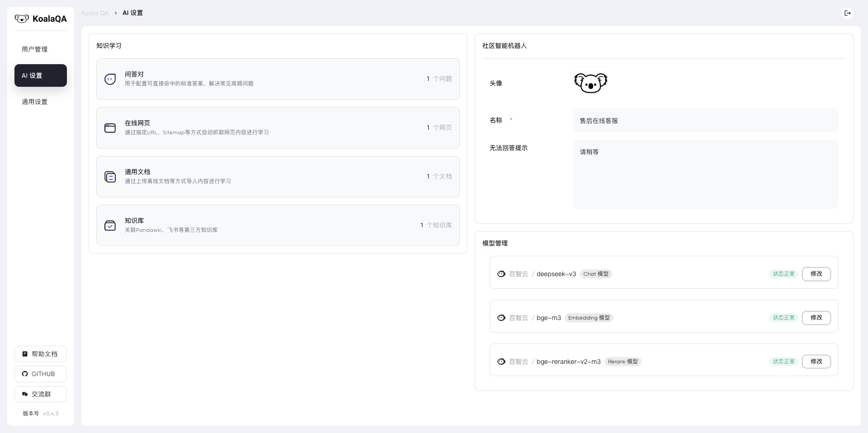Click 修改 for the deepseek-v3 model
Viewport: 868px width, 433px height.
(x=816, y=274)
